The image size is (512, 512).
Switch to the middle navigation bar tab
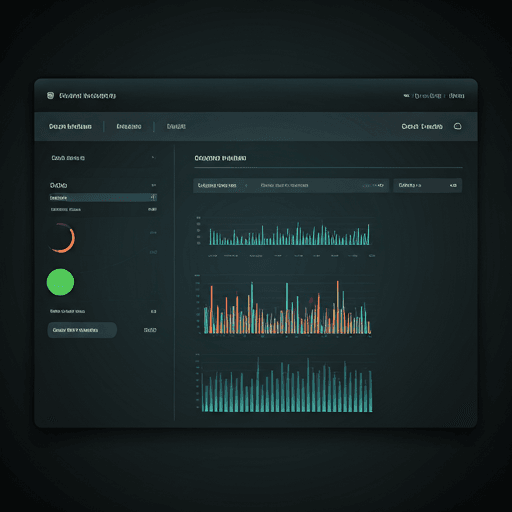point(129,127)
